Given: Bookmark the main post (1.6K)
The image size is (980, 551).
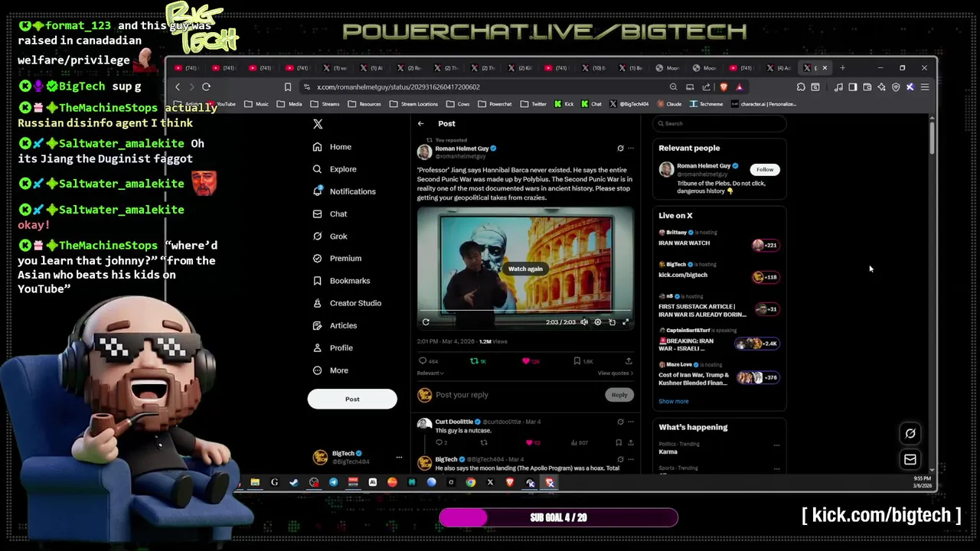Looking at the screenshot, I should click(577, 361).
